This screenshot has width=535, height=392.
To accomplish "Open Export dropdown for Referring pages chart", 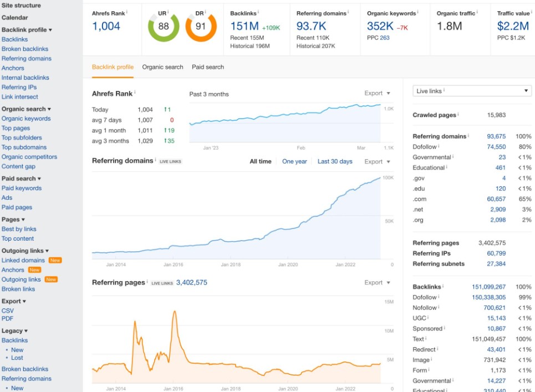I will point(377,282).
